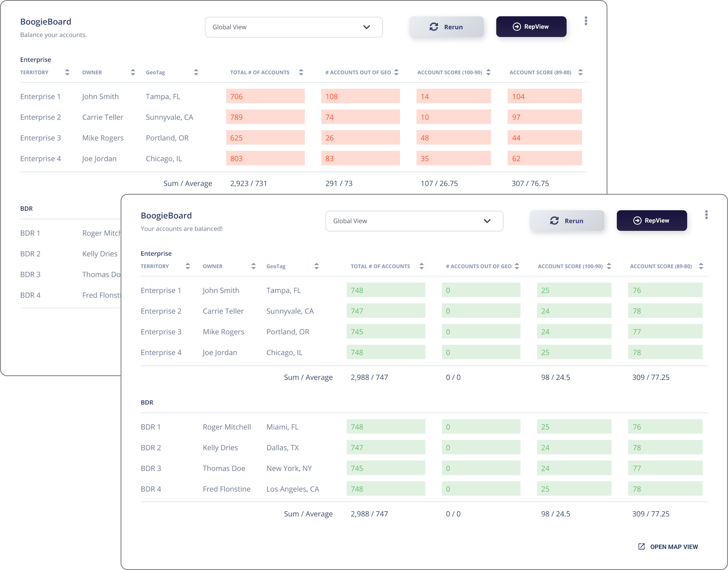Image resolution: width=728 pixels, height=570 pixels.
Task: Sort Total # of Accounts in balanced panel
Action: coord(421,267)
